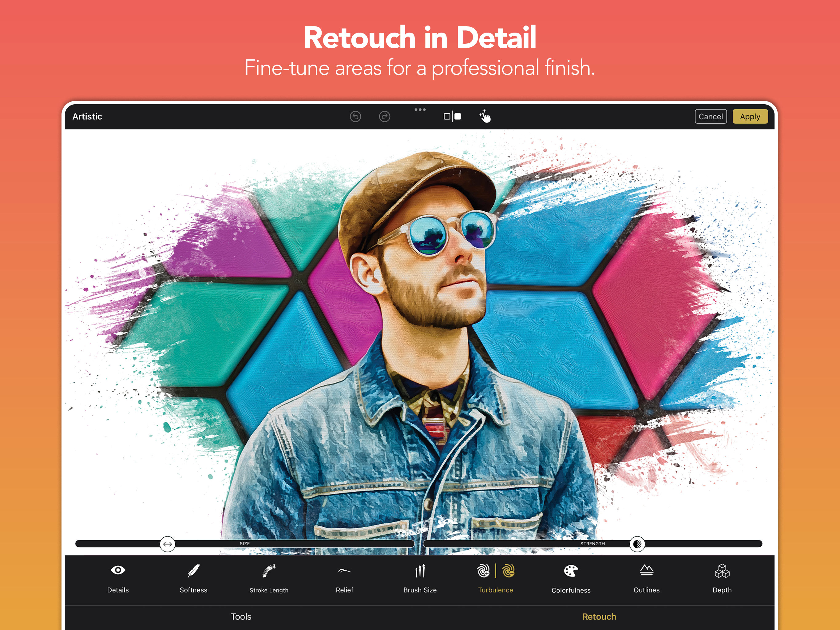The image size is (840, 630).
Task: Select the Outlines tool
Action: coord(646,570)
